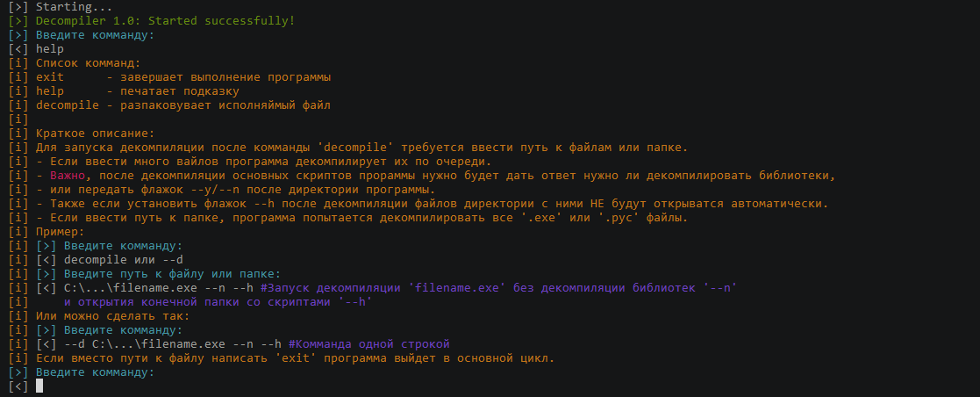Click the comment '#Запуск декомпиляции filename.exe'
Screen dimensions: 980x397
498,287
